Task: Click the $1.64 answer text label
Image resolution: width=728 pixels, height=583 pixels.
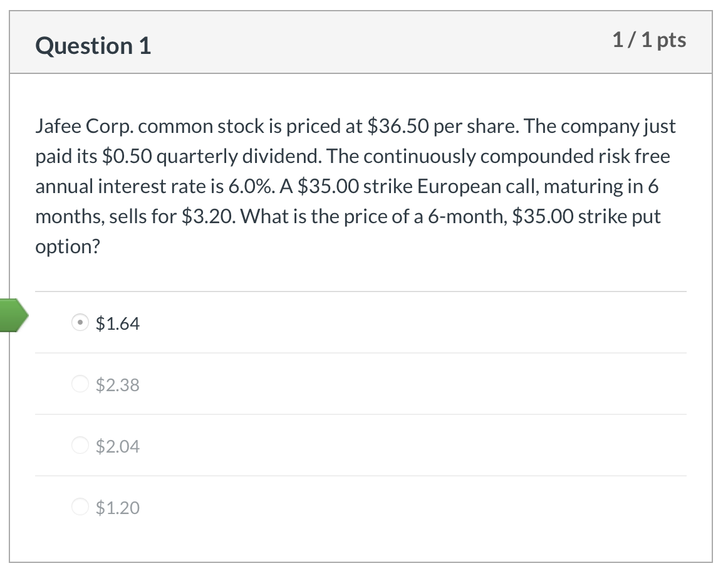Action: coord(118,323)
